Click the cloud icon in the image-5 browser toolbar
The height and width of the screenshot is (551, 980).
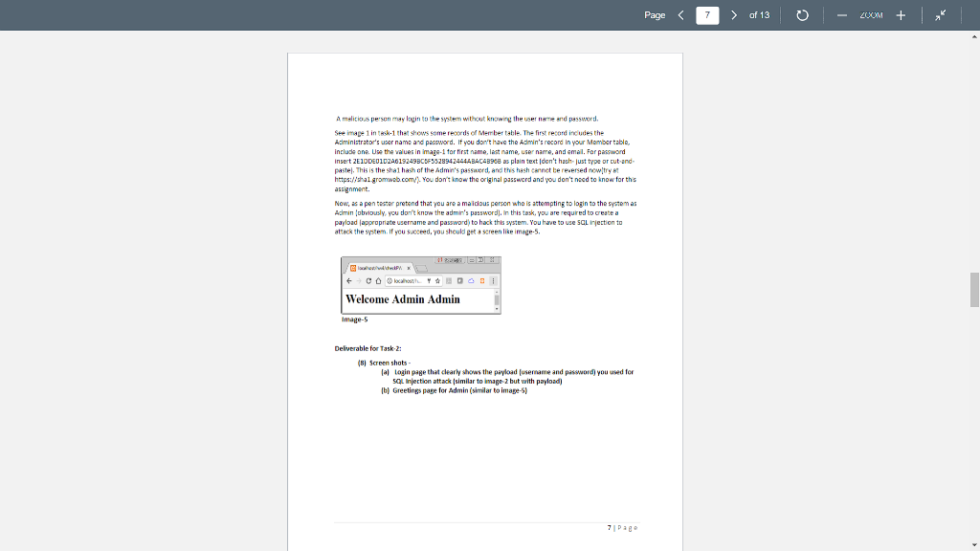click(470, 280)
